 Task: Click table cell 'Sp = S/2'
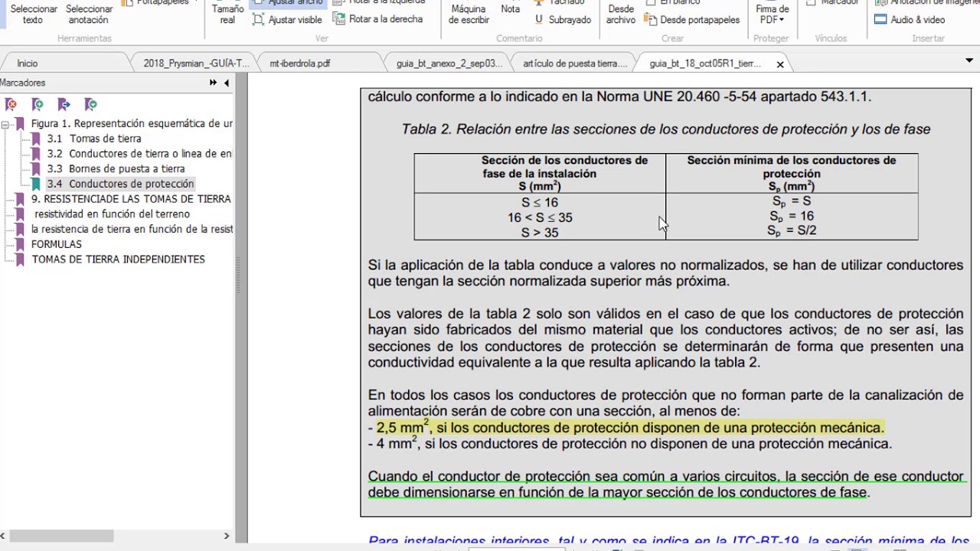(x=792, y=231)
